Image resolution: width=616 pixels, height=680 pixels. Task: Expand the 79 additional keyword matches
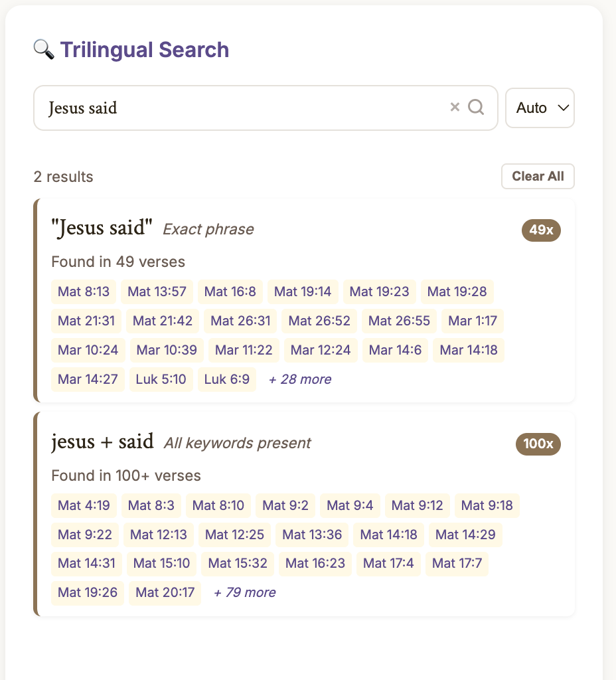pyautogui.click(x=244, y=592)
